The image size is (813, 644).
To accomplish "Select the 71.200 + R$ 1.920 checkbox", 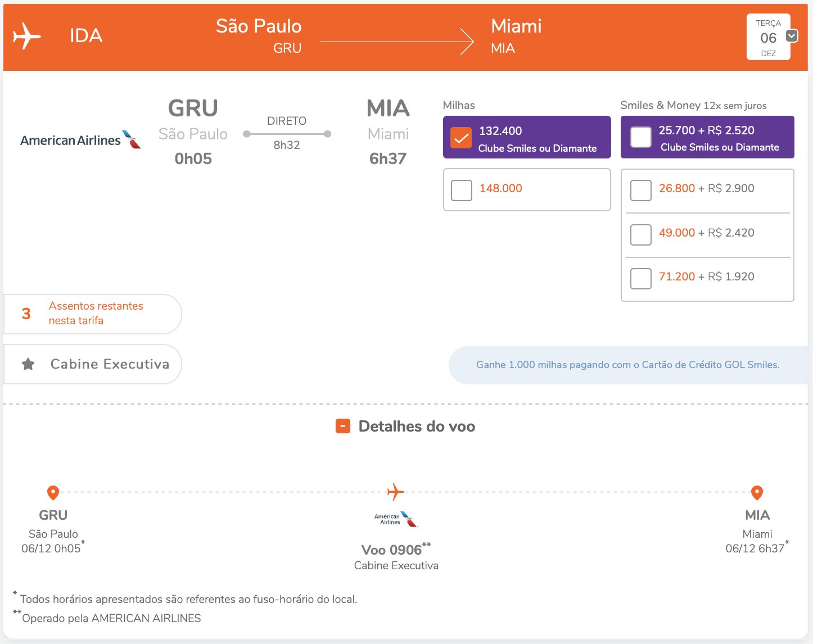I will 641,278.
